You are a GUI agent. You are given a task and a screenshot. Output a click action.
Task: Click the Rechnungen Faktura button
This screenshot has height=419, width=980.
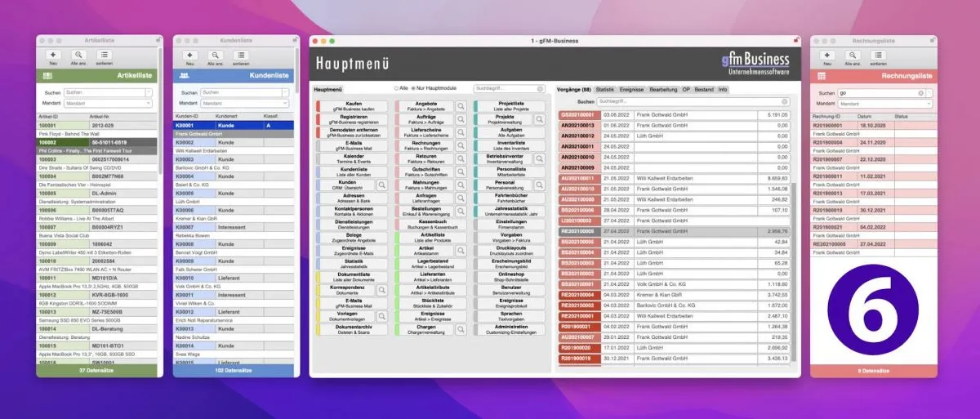pyautogui.click(x=426, y=145)
